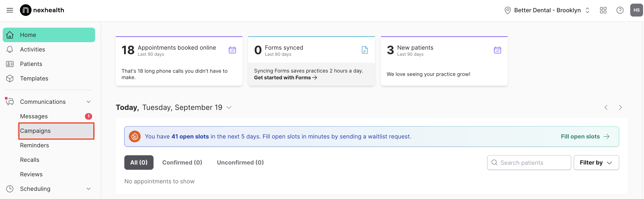644x199 pixels.
Task: Open the HS user avatar menu
Action: point(636,10)
